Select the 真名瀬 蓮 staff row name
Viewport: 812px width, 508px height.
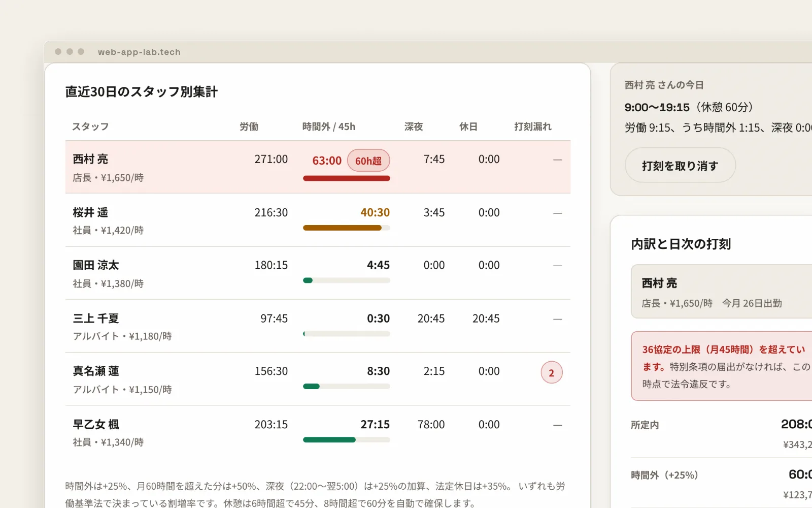(x=96, y=371)
